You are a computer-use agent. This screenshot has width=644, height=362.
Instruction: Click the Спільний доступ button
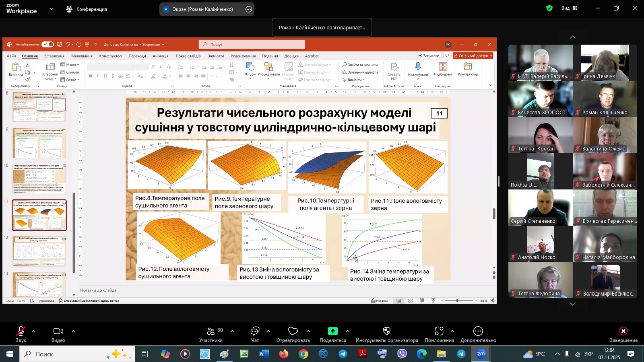(x=473, y=56)
